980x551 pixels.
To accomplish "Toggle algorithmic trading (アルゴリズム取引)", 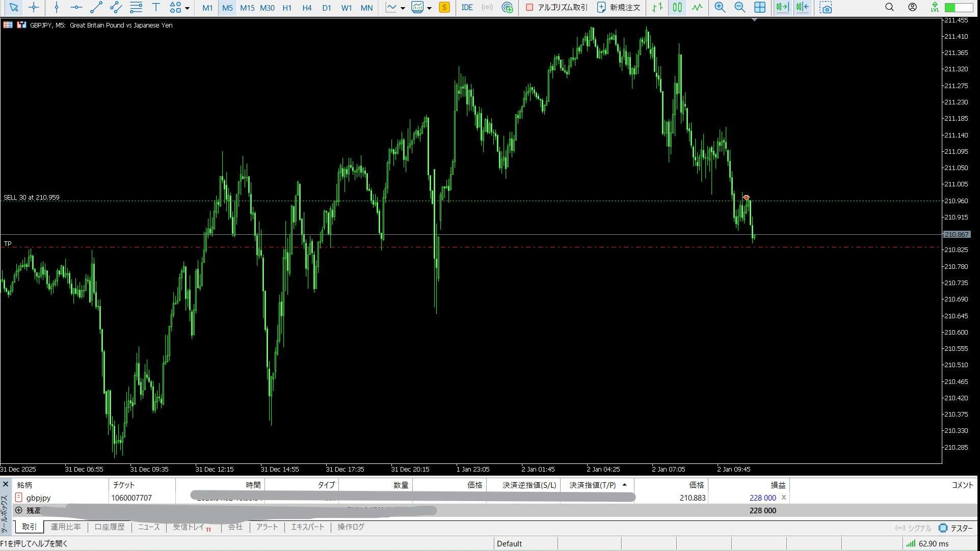I will [557, 7].
